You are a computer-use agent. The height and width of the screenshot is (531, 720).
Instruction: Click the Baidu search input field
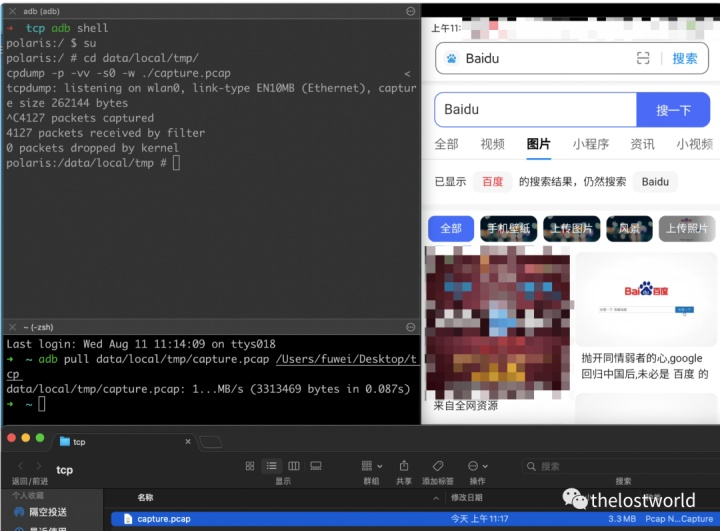(535, 110)
